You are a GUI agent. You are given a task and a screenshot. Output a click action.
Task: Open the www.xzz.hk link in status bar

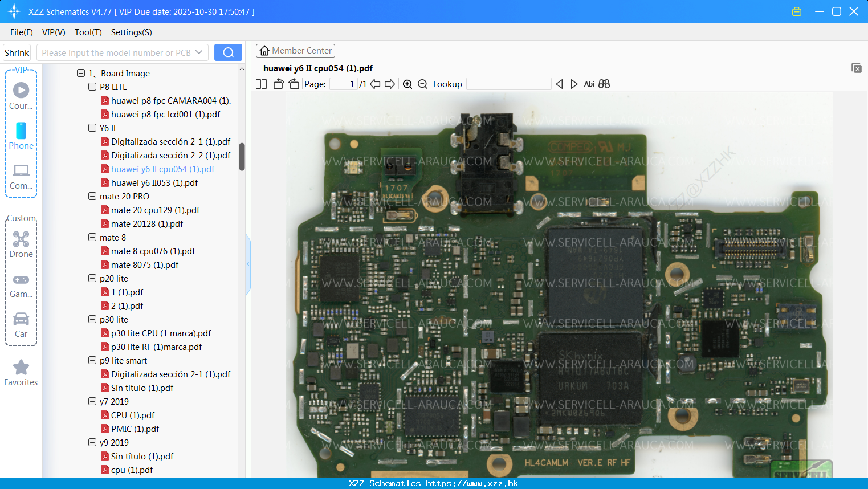coord(472,483)
